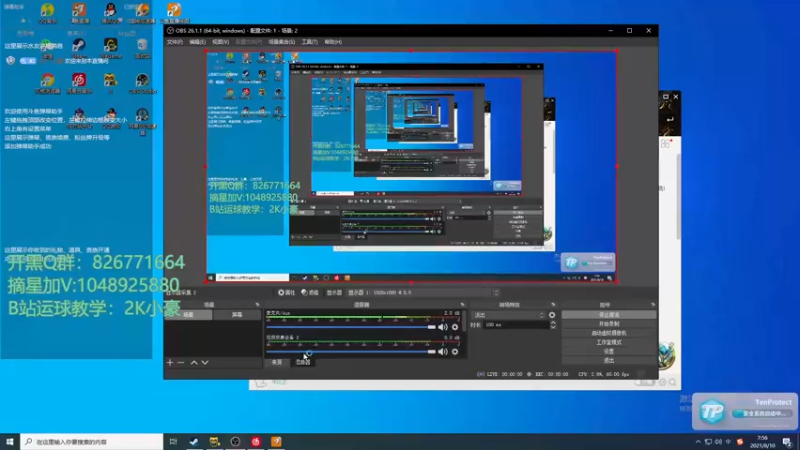The height and width of the screenshot is (450, 800).
Task: Mute the second mixer audio channel
Action: (x=443, y=352)
